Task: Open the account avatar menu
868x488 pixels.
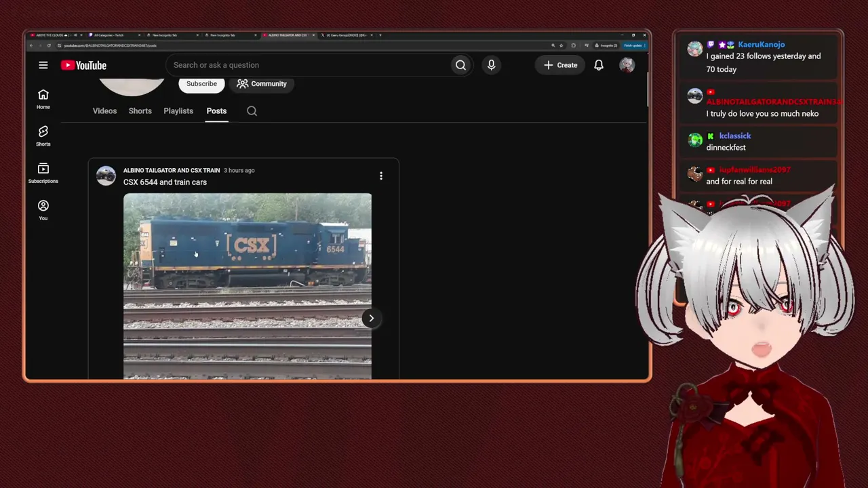Action: [627, 65]
